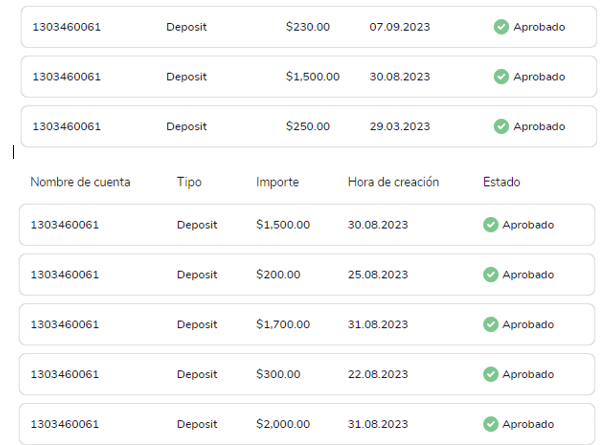
Task: Click the Tipo column header
Action: pyautogui.click(x=189, y=182)
